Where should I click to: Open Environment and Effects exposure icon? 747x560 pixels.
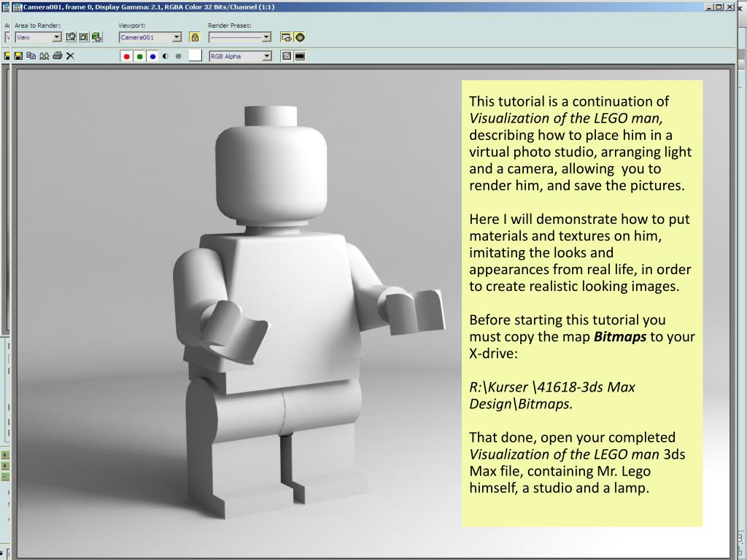click(300, 37)
